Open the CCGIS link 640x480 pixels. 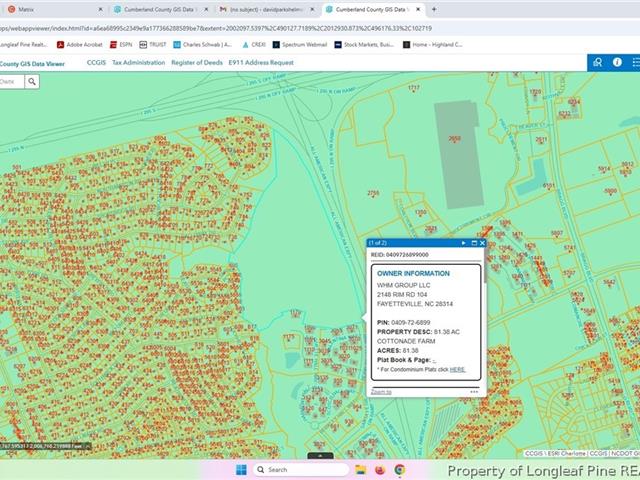97,62
